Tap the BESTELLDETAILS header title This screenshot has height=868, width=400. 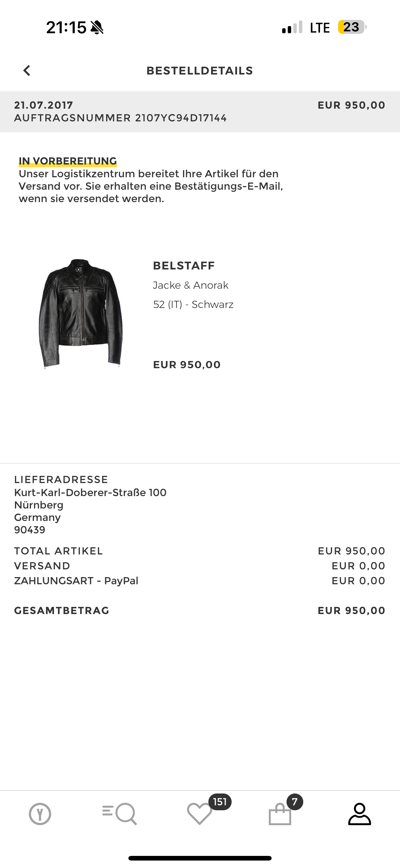coord(200,71)
